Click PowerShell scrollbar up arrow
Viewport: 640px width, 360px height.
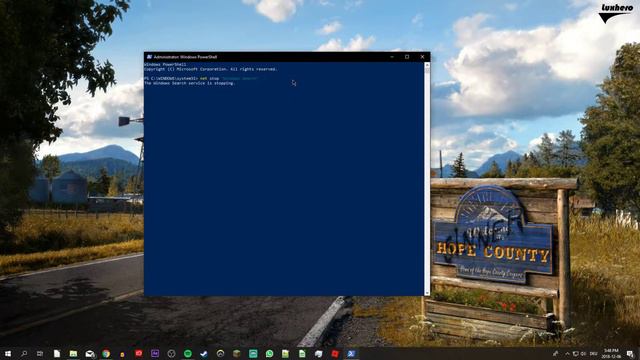point(427,64)
